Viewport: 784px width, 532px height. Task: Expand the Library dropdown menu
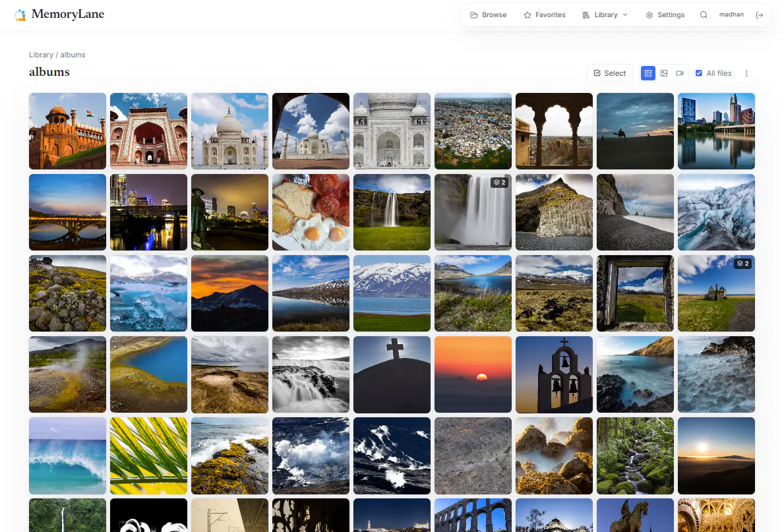[x=605, y=15]
